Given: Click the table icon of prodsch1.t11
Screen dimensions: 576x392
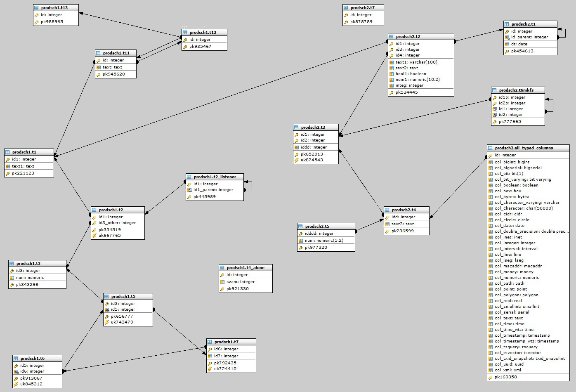Looking at the screenshot, I should pos(99,53).
